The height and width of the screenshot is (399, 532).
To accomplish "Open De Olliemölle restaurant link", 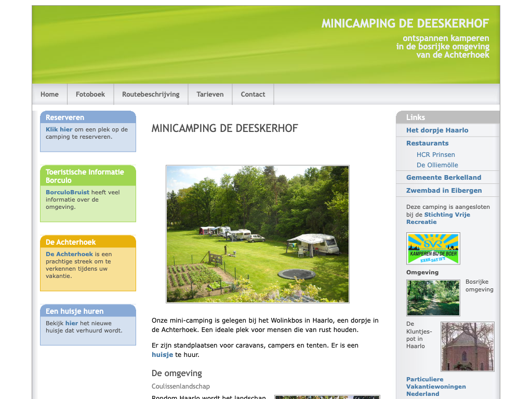I will click(x=437, y=165).
